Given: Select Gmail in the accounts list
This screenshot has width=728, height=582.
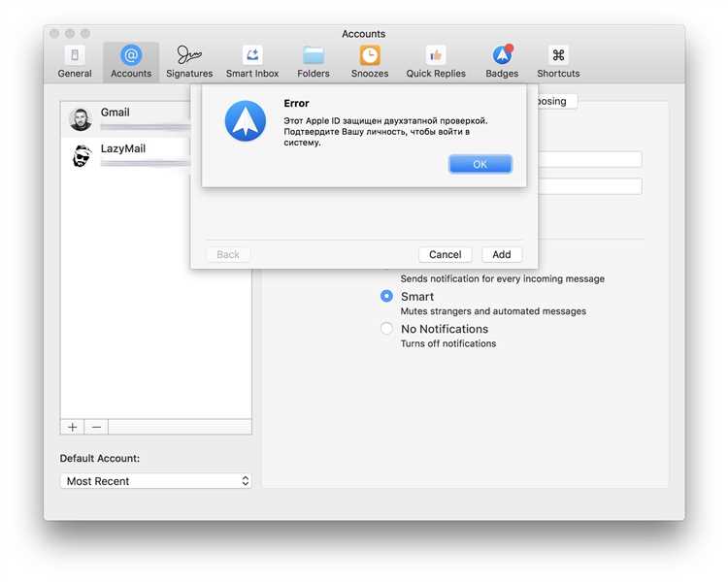Looking at the screenshot, I should 126,119.
